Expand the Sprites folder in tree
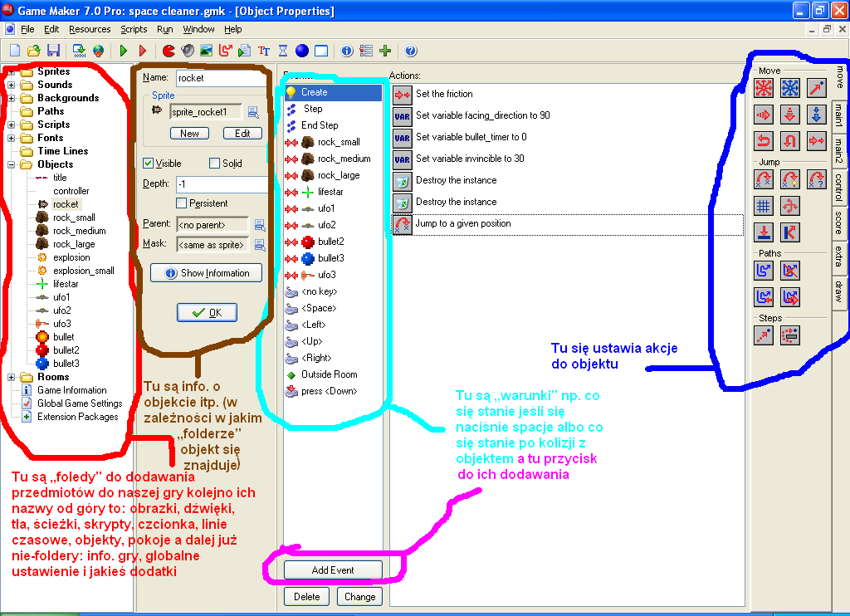This screenshot has width=850, height=616. (x=11, y=71)
